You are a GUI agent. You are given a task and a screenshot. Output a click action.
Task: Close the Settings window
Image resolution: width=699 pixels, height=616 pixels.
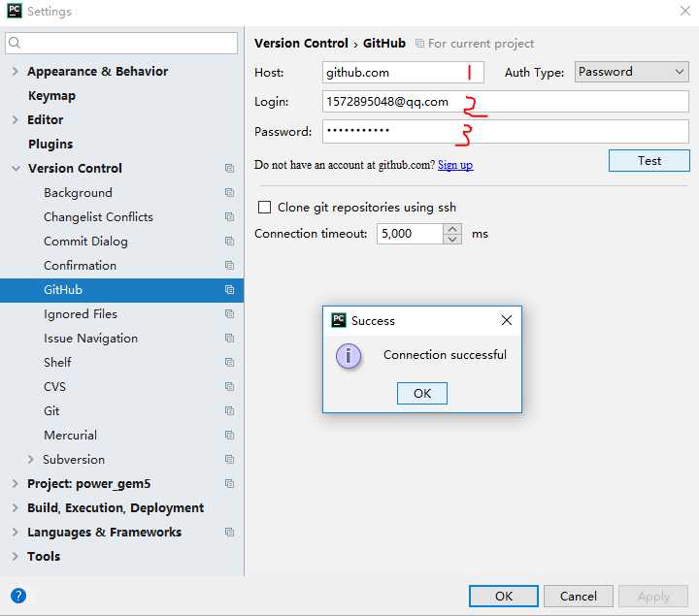click(685, 11)
